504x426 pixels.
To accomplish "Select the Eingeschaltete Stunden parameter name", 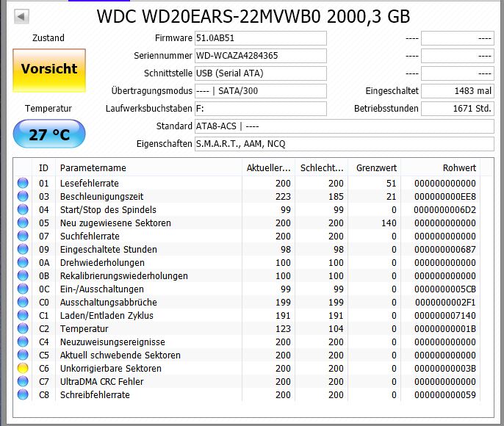I will point(108,250).
